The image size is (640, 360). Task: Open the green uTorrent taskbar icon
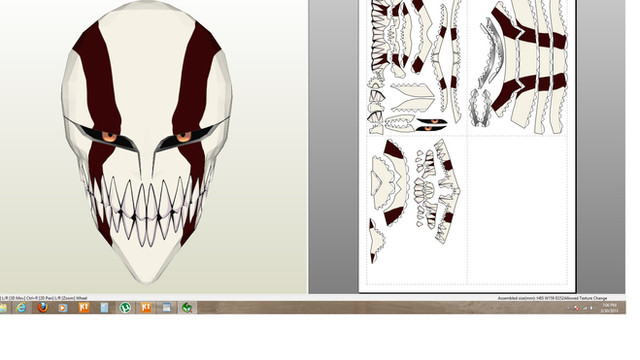tap(125, 308)
